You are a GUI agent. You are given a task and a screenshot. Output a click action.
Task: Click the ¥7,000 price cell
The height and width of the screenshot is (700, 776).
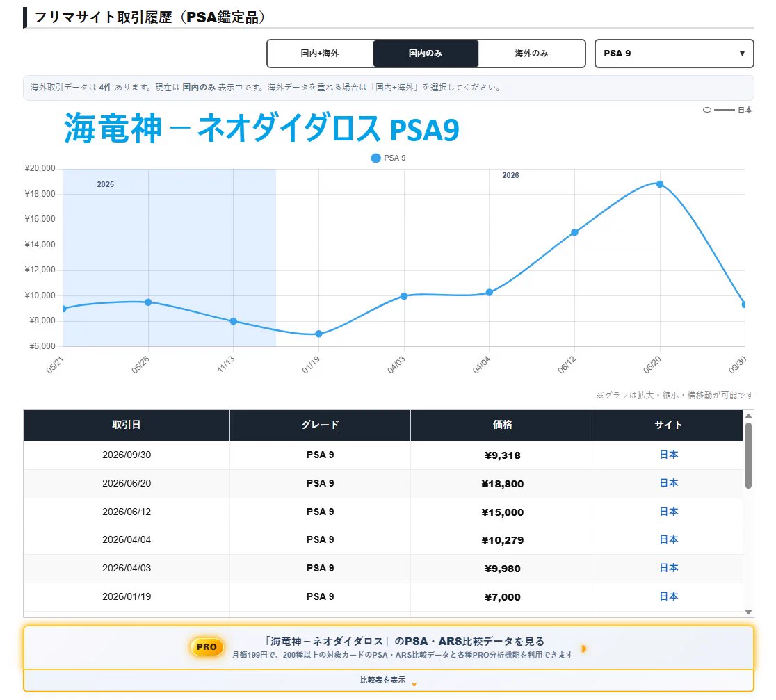(x=502, y=597)
